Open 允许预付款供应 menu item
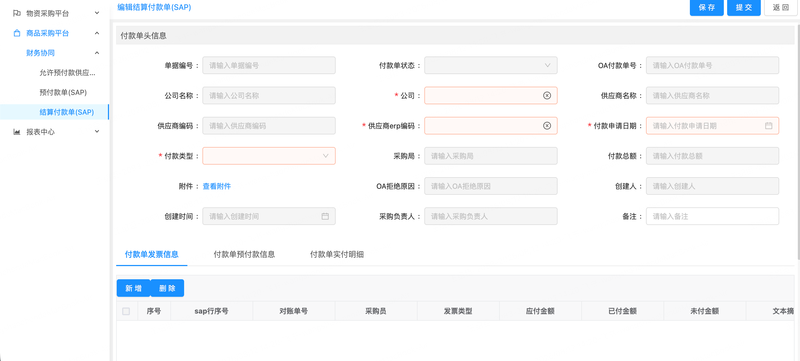800x361 pixels. point(67,72)
